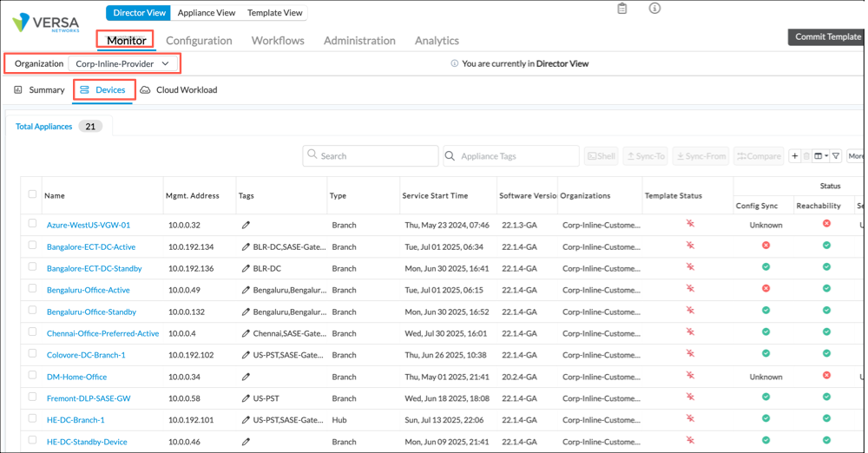Viewport: 868px width, 453px height.
Task: Click the Commit Template button
Action: (827, 36)
